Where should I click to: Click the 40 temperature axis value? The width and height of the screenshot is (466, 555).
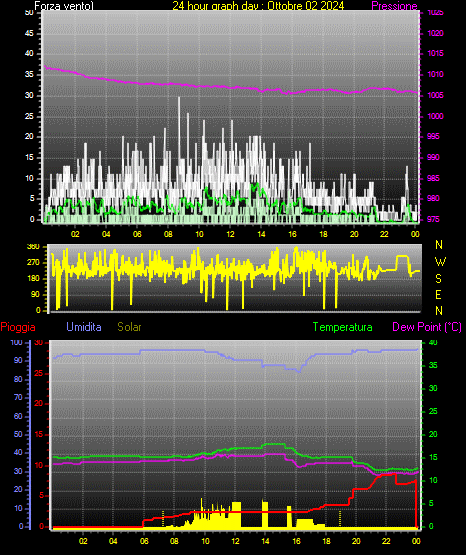click(x=433, y=343)
